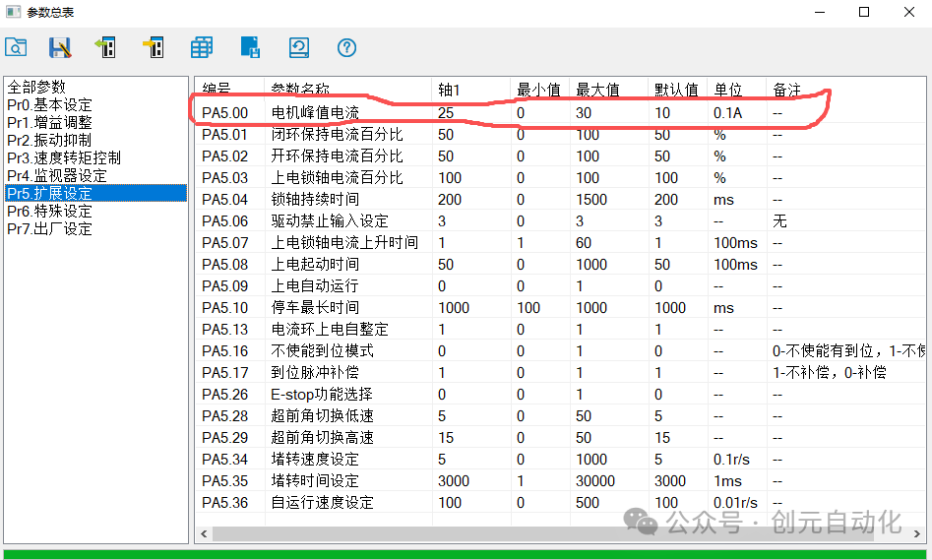
Task: Select 全部参数 in the category list
Action: pos(36,88)
